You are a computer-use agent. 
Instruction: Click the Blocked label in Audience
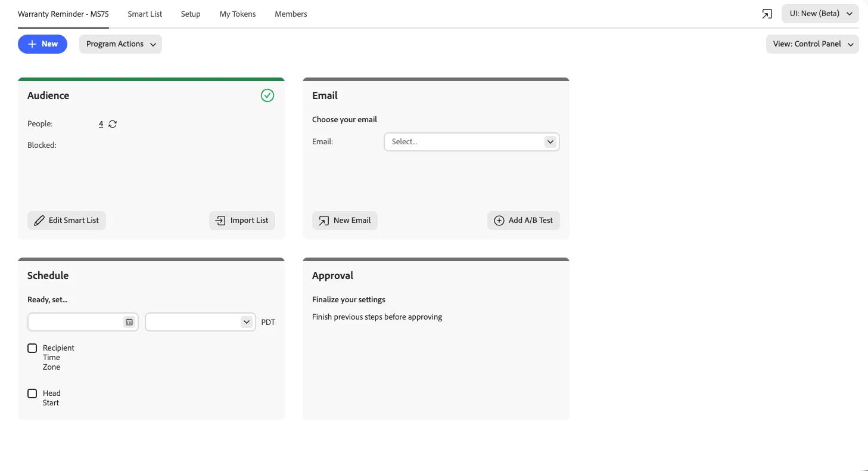[x=42, y=145]
